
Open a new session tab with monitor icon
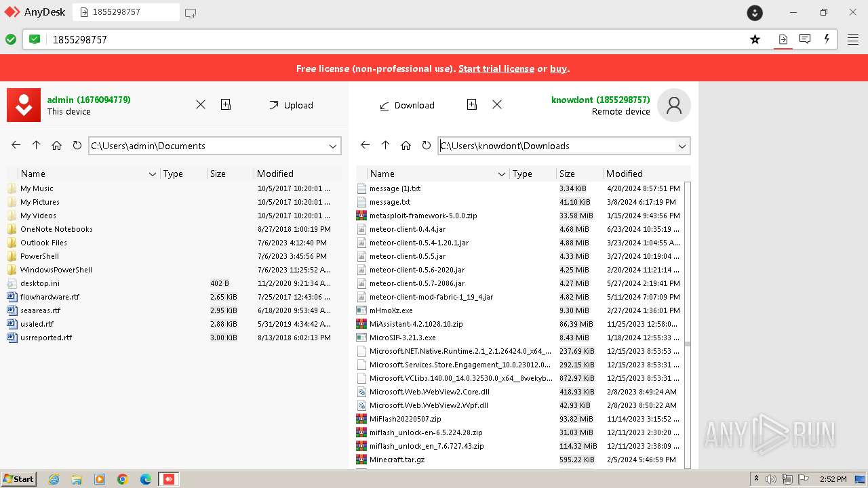tap(191, 13)
